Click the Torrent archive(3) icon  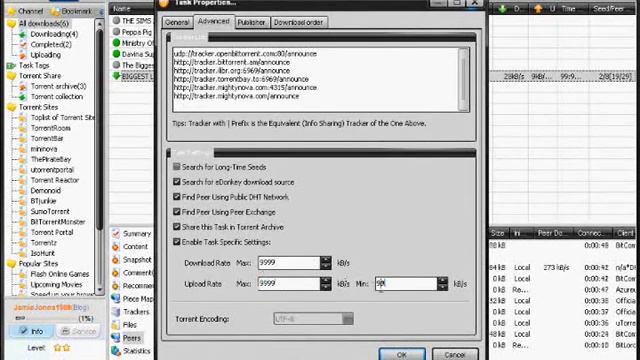pos(23,87)
